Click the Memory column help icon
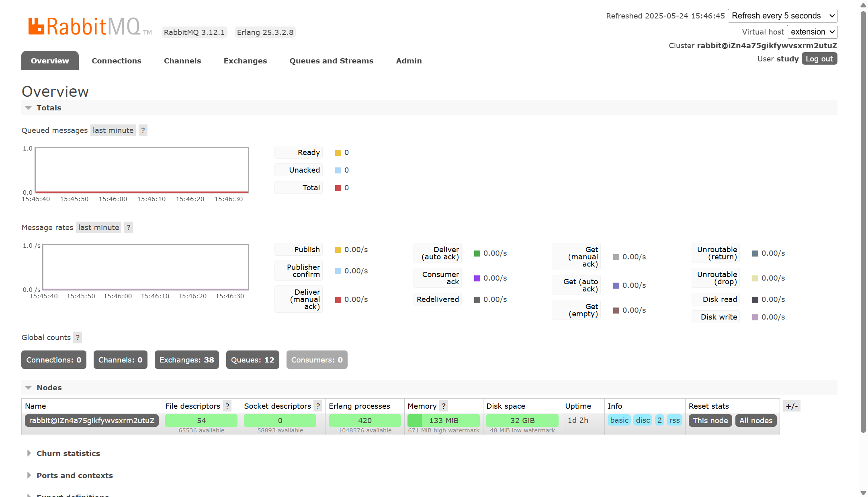Screen dimensions: 868x497 coord(444,406)
